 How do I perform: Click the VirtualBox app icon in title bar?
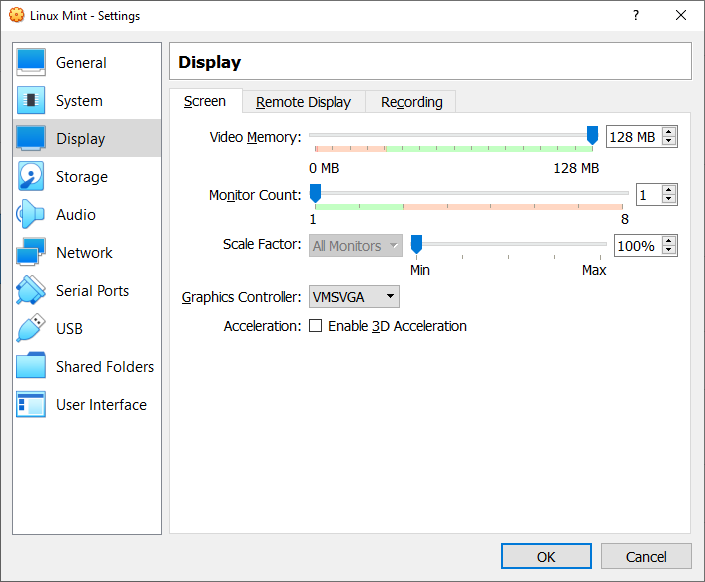[17, 15]
